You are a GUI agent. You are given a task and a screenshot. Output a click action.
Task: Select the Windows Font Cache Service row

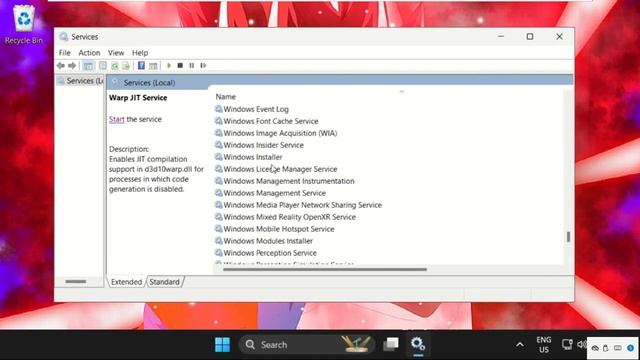tap(266, 121)
